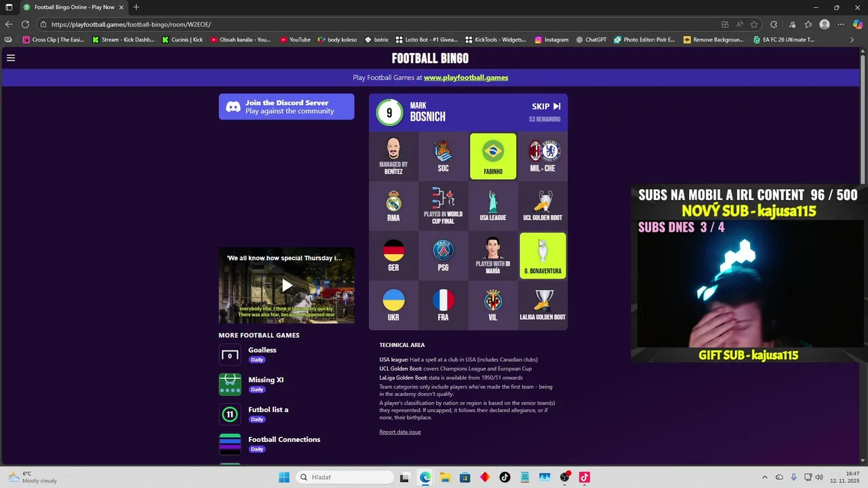868x488 pixels.
Task: Select the Germany GER flag cell
Action: (x=393, y=256)
